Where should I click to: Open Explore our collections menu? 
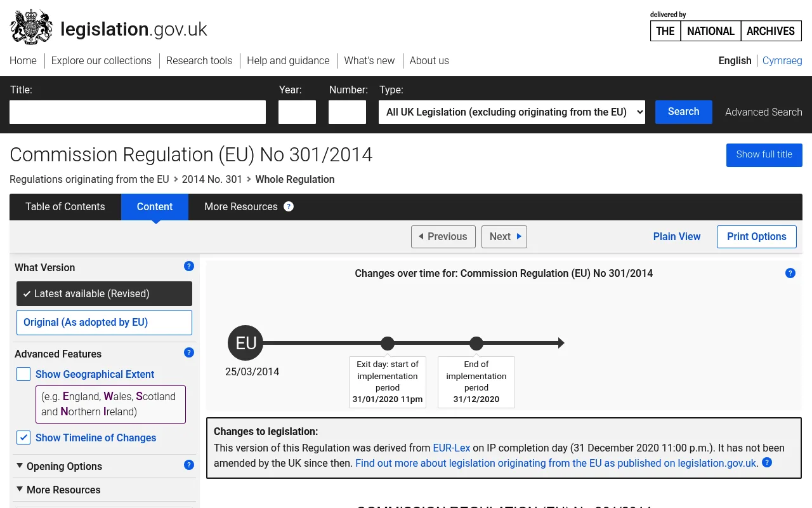(x=101, y=61)
